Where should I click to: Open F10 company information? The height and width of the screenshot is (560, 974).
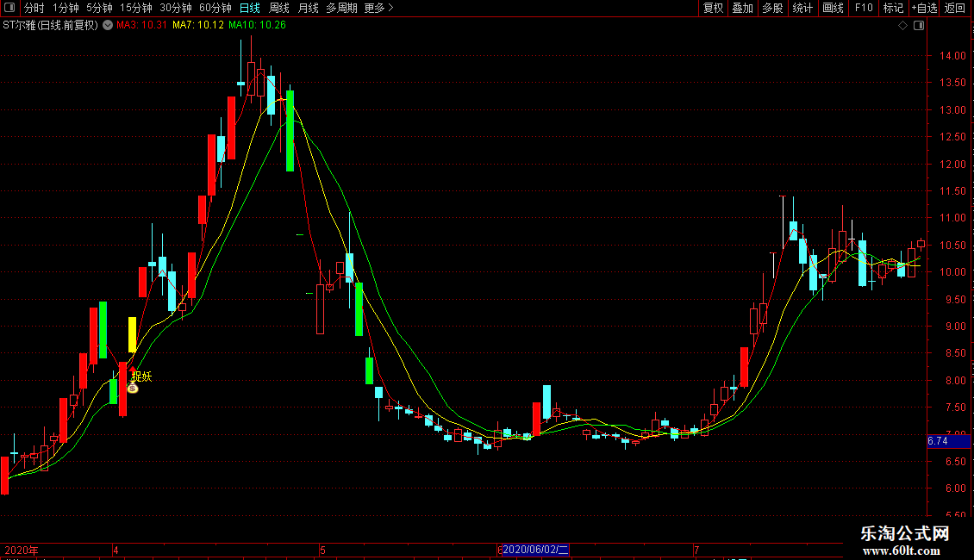[x=864, y=8]
